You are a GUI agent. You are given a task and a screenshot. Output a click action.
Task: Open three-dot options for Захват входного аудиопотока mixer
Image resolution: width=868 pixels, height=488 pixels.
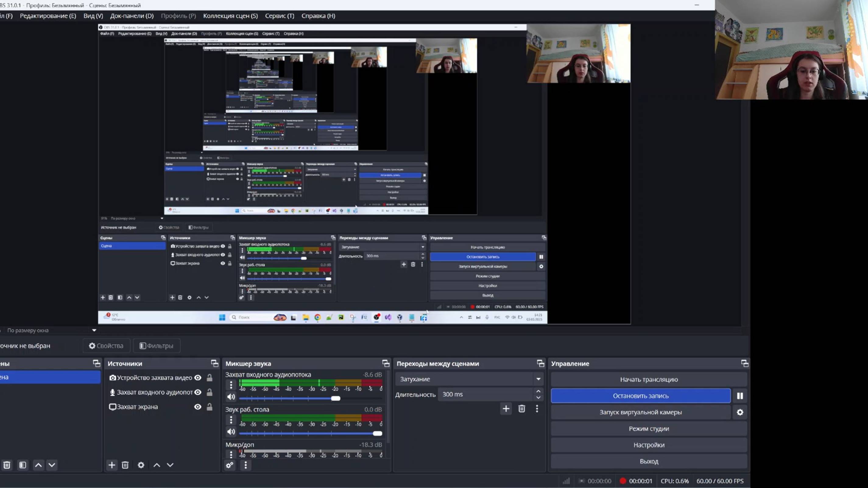point(231,384)
